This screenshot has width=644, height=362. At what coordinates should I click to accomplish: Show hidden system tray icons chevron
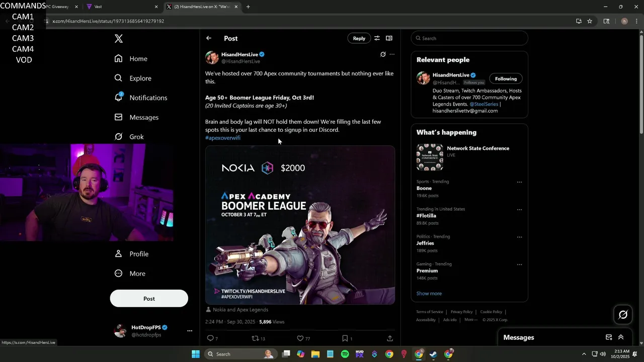[584, 354]
